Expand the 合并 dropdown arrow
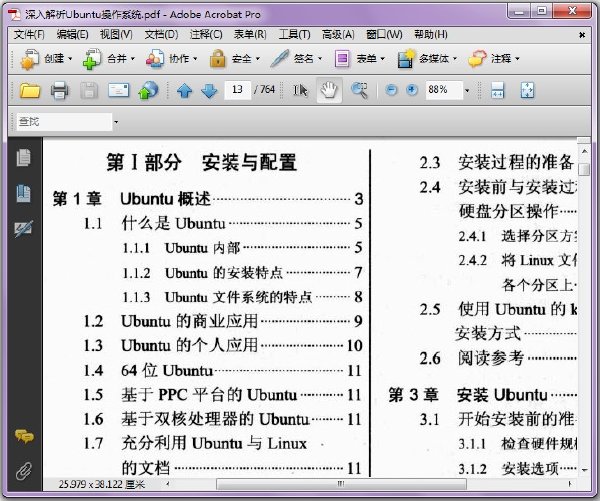 (133, 59)
